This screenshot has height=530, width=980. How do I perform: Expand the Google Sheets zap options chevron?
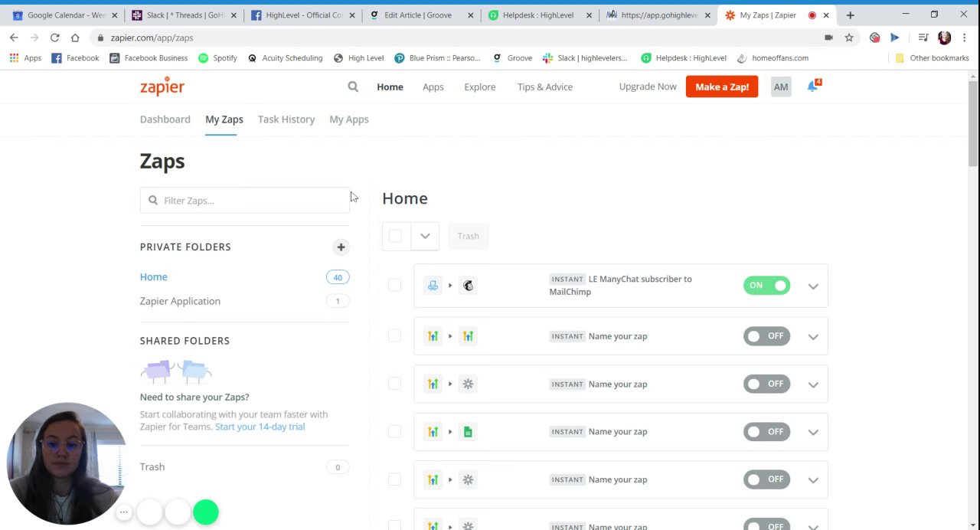[813, 433]
